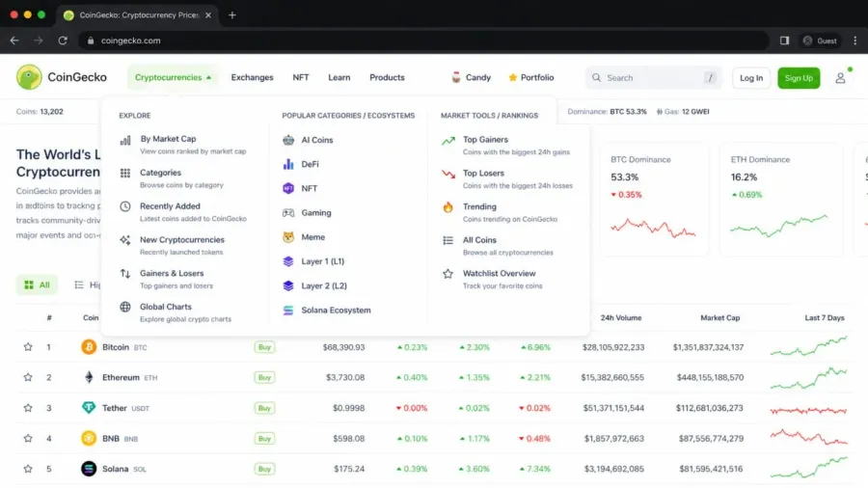The image size is (868, 488).
Task: Focus the Search input field
Action: point(653,78)
